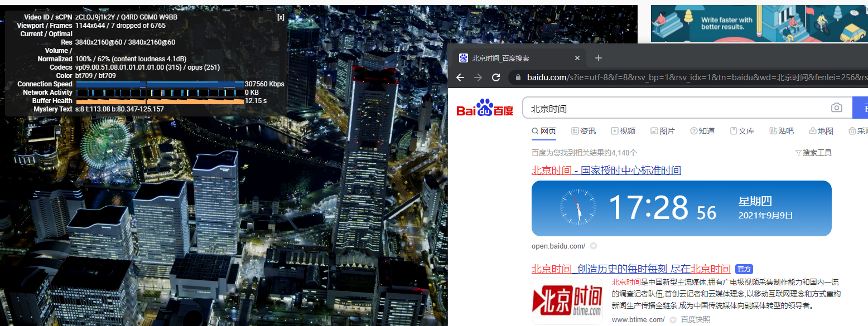Click the padlock site info icon
This screenshot has height=326, width=868.
pos(518,77)
